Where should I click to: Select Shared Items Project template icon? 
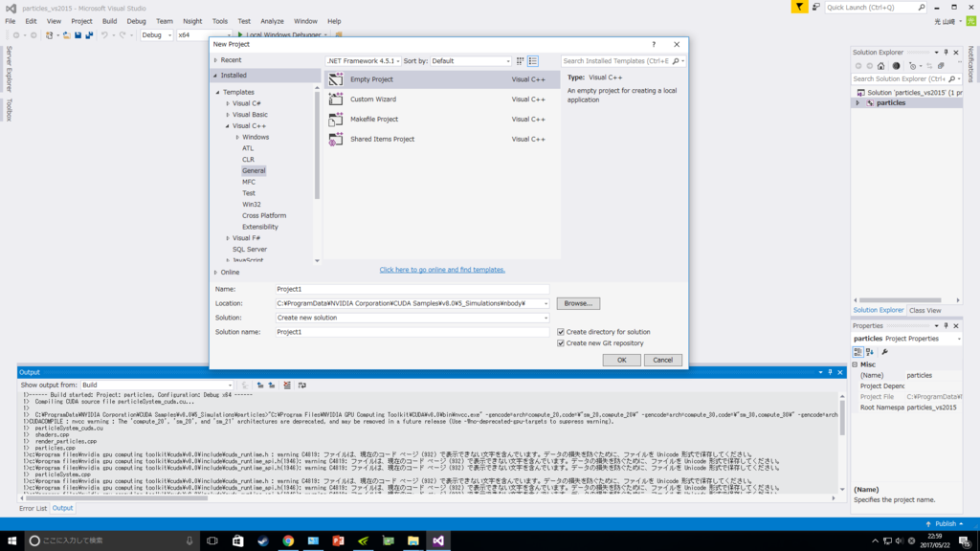[x=336, y=140]
